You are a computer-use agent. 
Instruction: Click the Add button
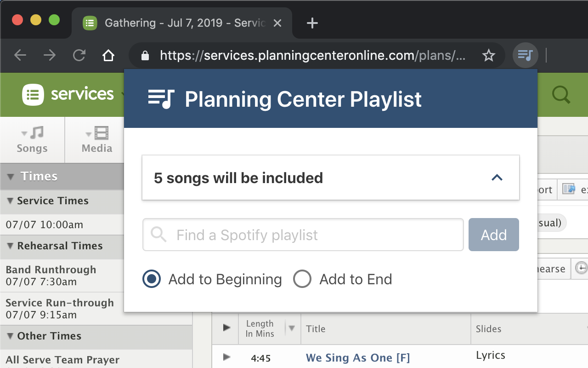point(494,235)
